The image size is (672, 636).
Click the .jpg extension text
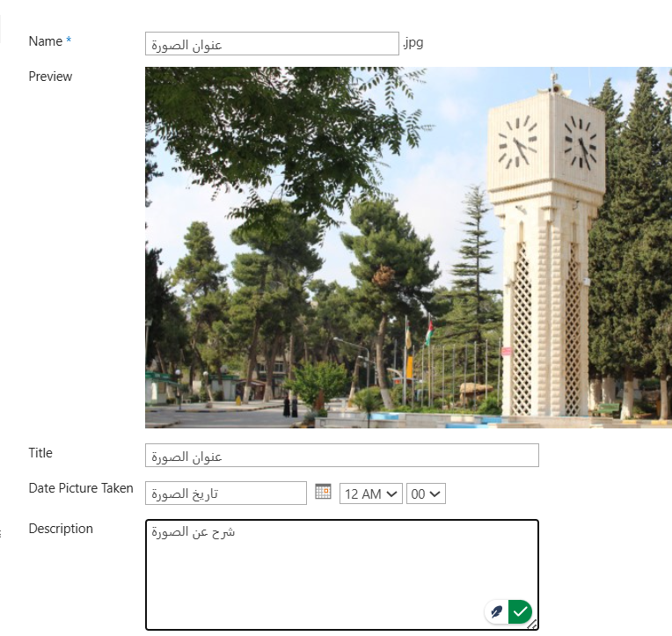click(413, 42)
